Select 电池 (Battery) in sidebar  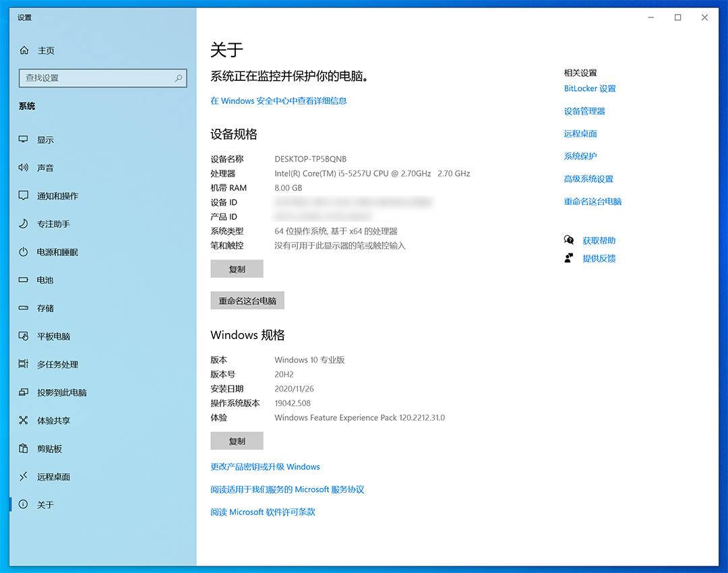43,280
